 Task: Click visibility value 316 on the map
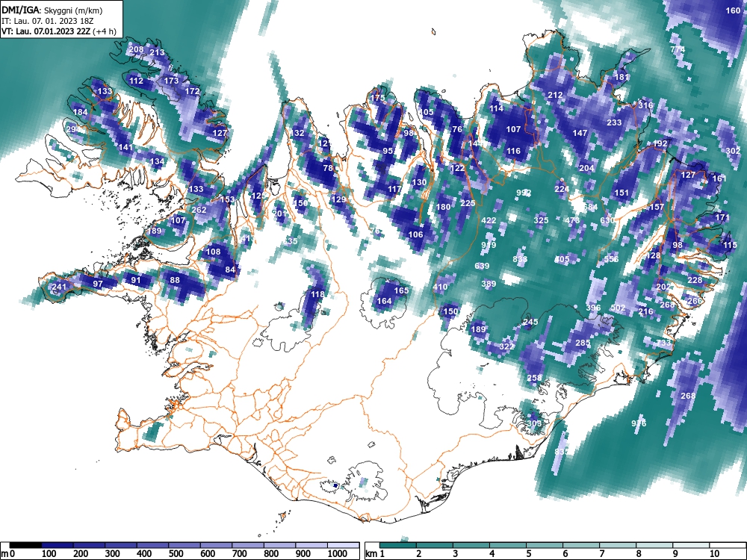click(x=646, y=106)
